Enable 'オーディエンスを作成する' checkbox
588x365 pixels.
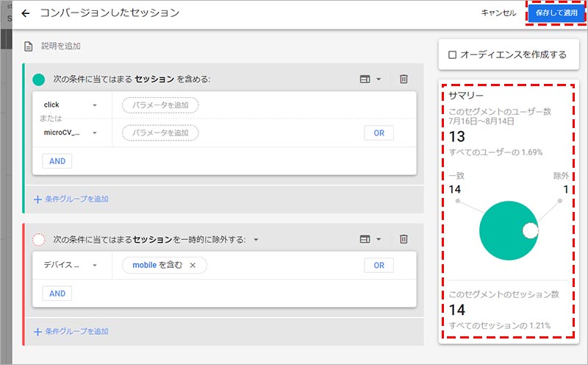(453, 54)
